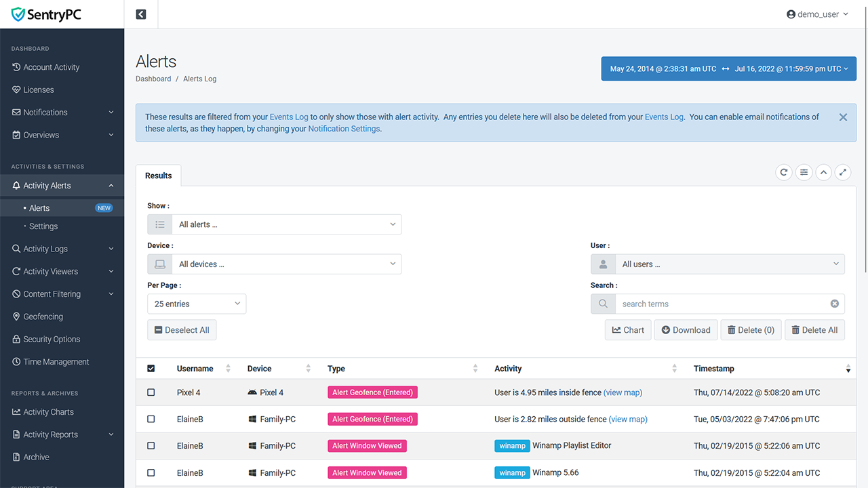Image resolution: width=868 pixels, height=488 pixels.
Task: Follow the first Events Log link
Action: 289,117
